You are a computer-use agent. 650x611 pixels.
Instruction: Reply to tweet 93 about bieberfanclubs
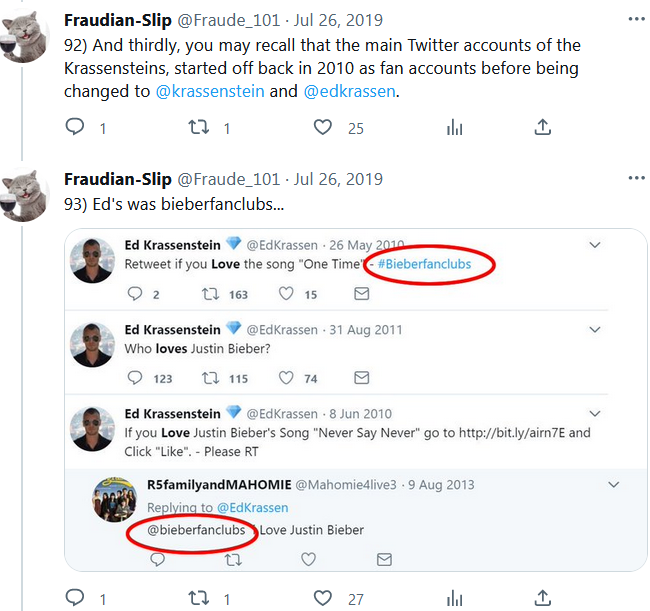(x=74, y=598)
